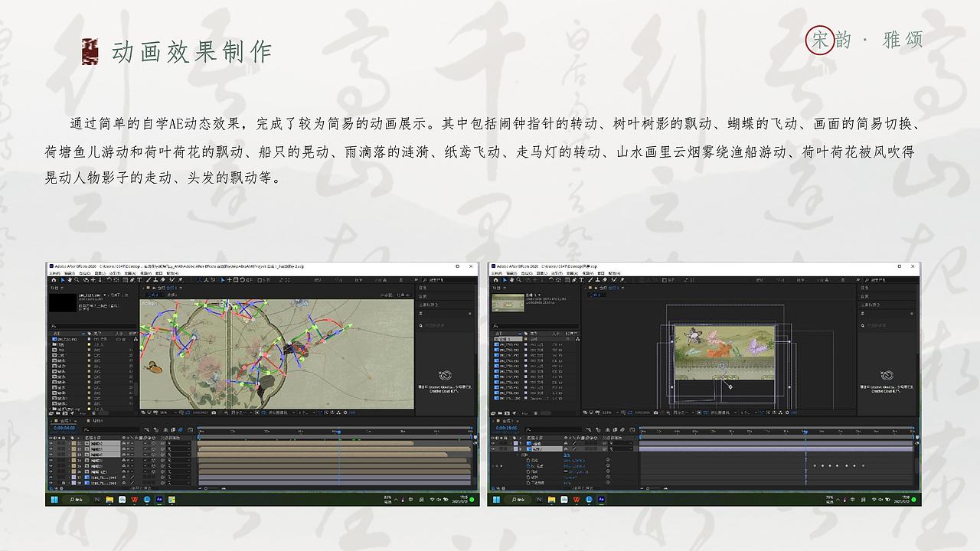Click the trash delete icon in right Project panel
Screen dimensions: 980x551
point(536,413)
